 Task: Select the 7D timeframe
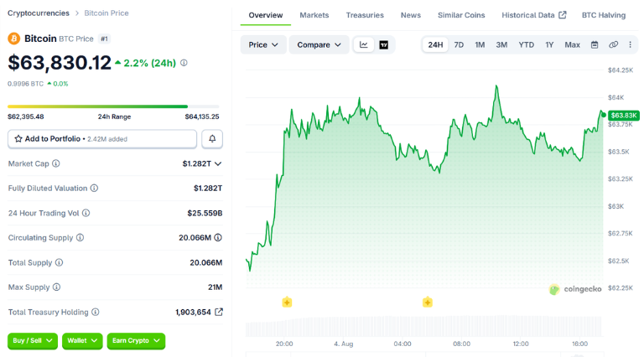click(x=459, y=44)
